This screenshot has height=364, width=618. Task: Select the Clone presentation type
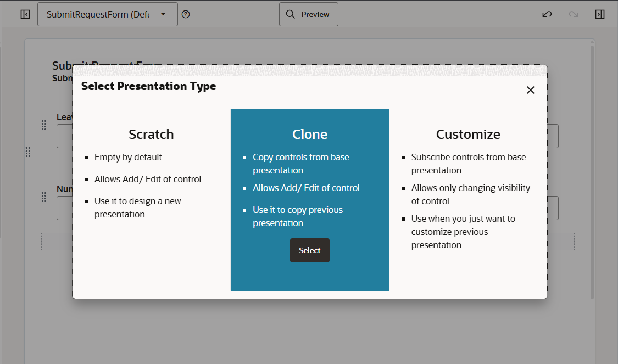click(309, 250)
